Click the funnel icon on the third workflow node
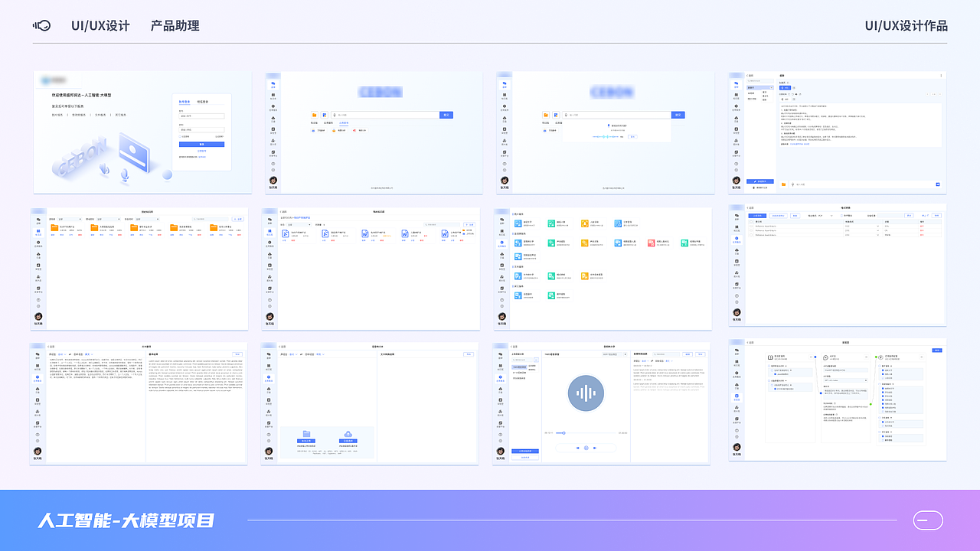The height and width of the screenshot is (551, 980). [881, 357]
